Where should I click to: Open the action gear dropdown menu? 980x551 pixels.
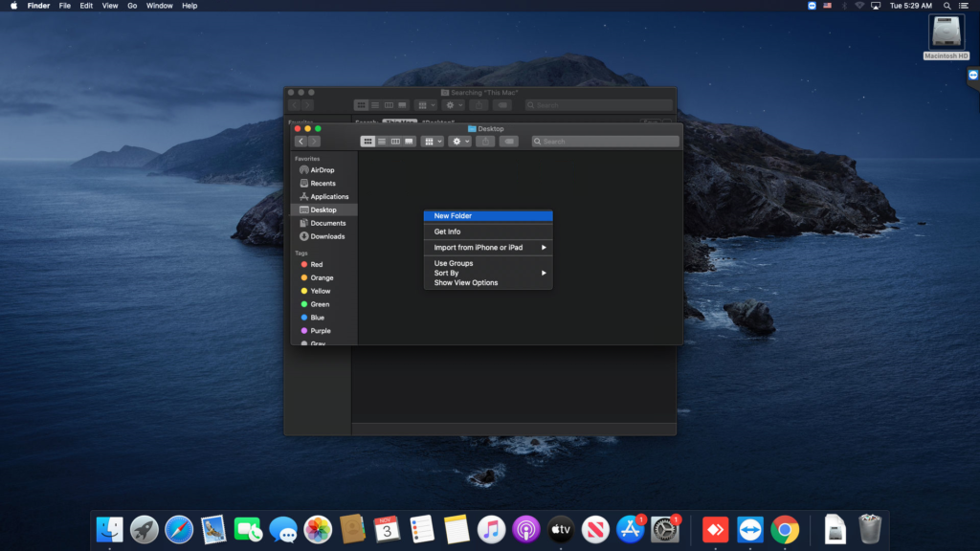point(459,141)
